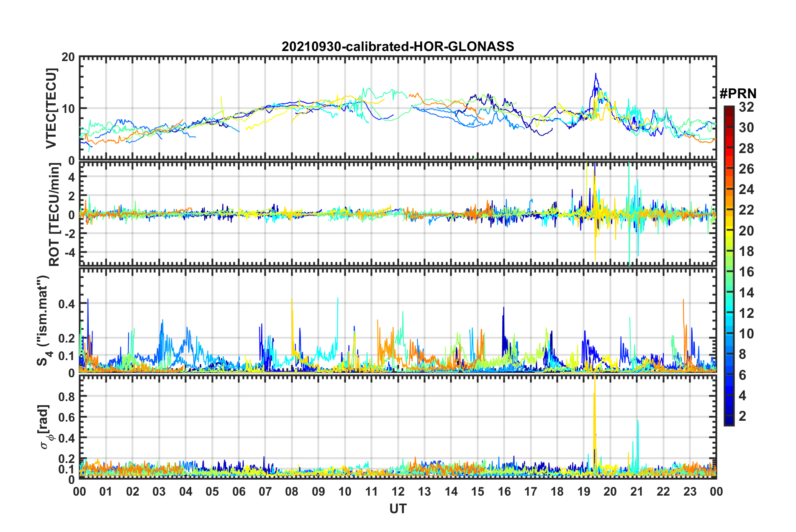This screenshot has height=532, width=796.
Task: Select UT axis tick label 23
Action: point(690,491)
